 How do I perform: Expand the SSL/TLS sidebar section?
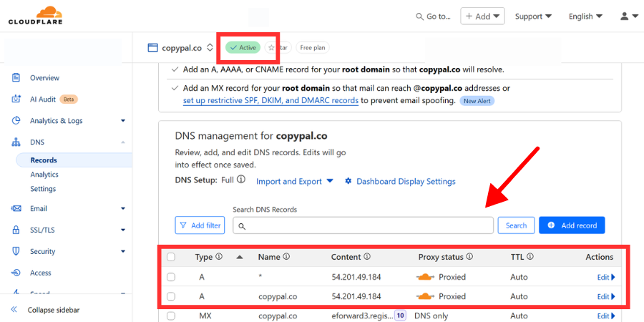123,230
